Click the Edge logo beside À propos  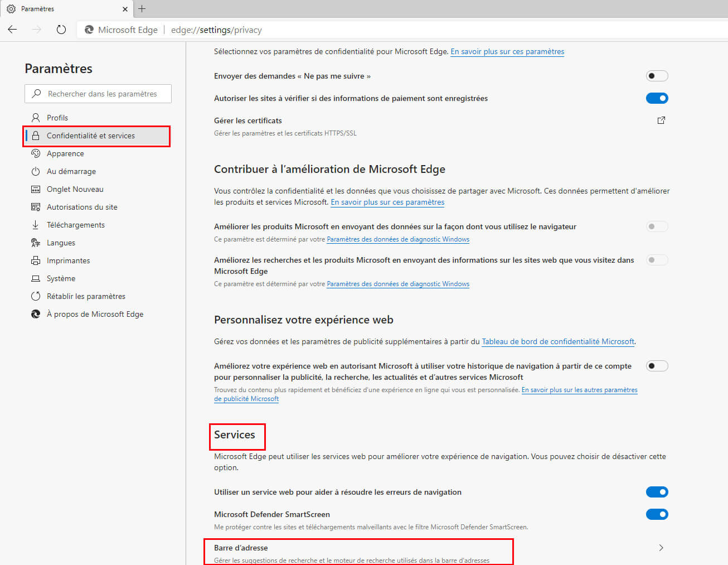(36, 314)
